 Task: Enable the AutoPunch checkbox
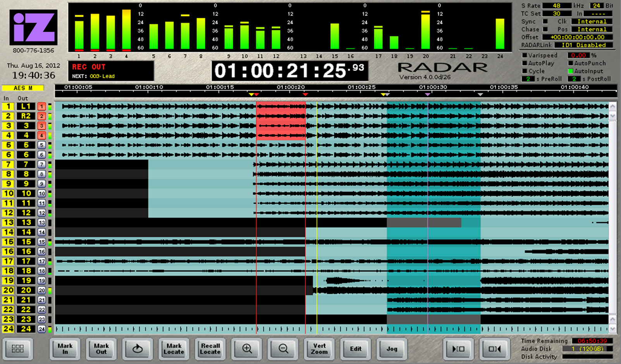coord(571,63)
